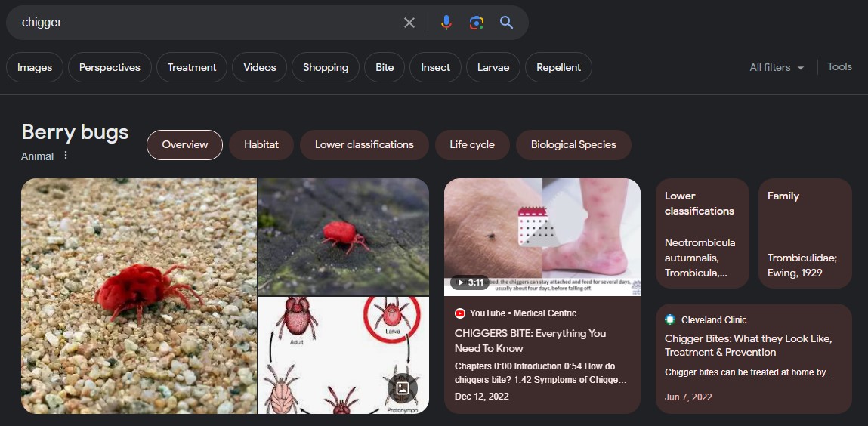Select the Life cycle tab
This screenshot has width=868, height=426.
coord(472,145)
